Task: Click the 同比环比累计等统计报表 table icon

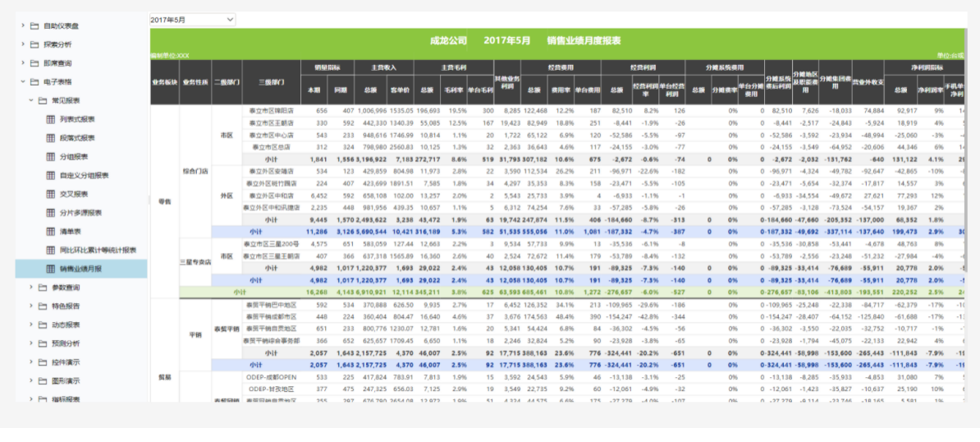Action: pyautogui.click(x=51, y=250)
